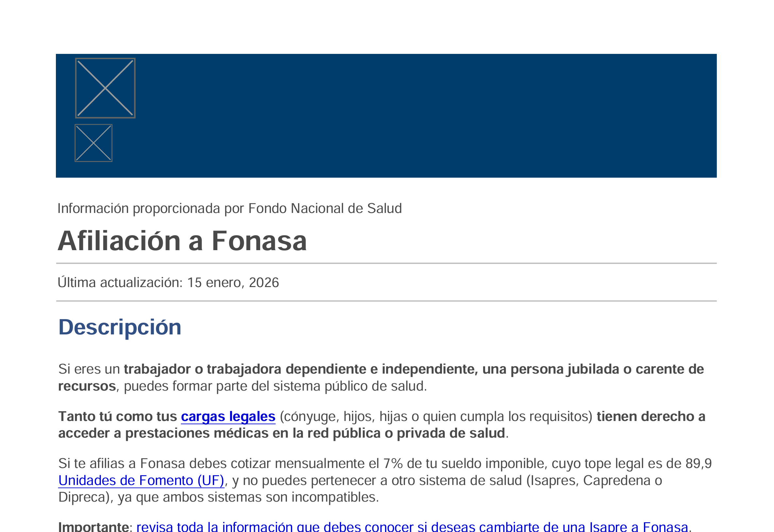Open the link about switching from Isapre to Fonasa
The width and height of the screenshot is (774, 532).
tap(412, 527)
